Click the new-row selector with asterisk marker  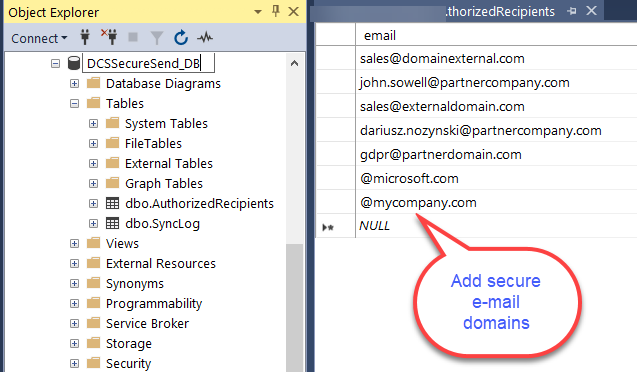tap(336, 226)
